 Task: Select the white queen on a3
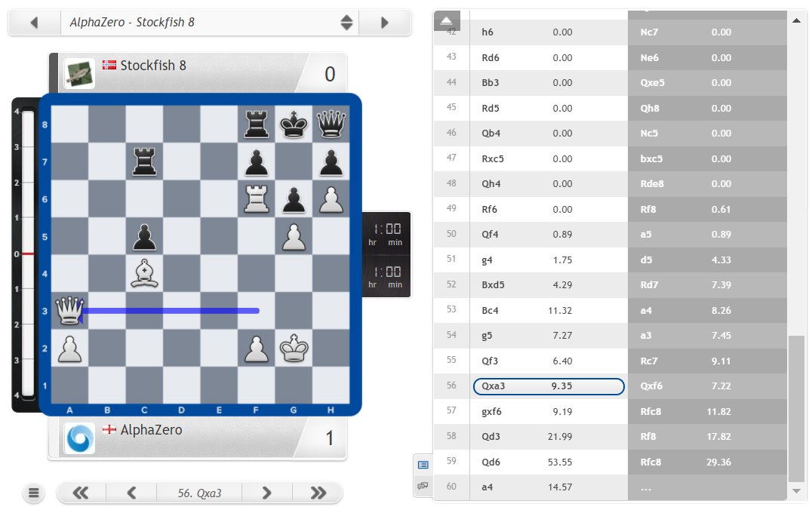(x=70, y=311)
